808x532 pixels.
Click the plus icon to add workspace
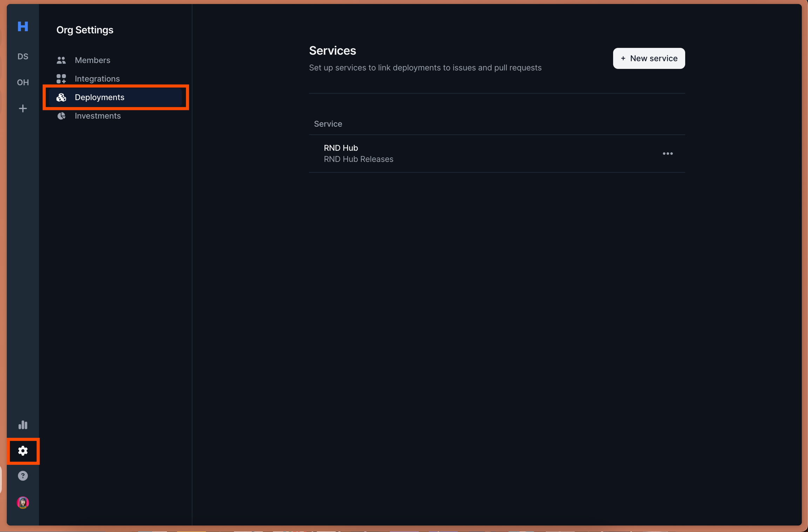point(23,109)
